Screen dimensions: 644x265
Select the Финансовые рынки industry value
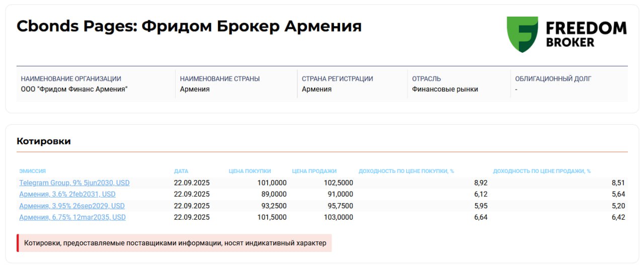(x=445, y=89)
